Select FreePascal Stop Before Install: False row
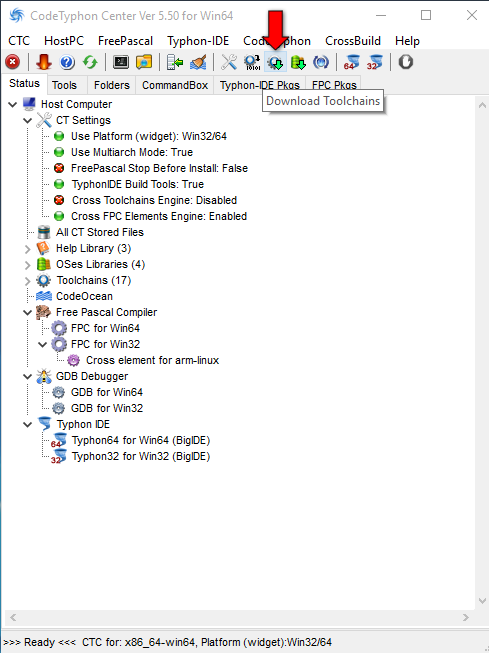 click(159, 168)
